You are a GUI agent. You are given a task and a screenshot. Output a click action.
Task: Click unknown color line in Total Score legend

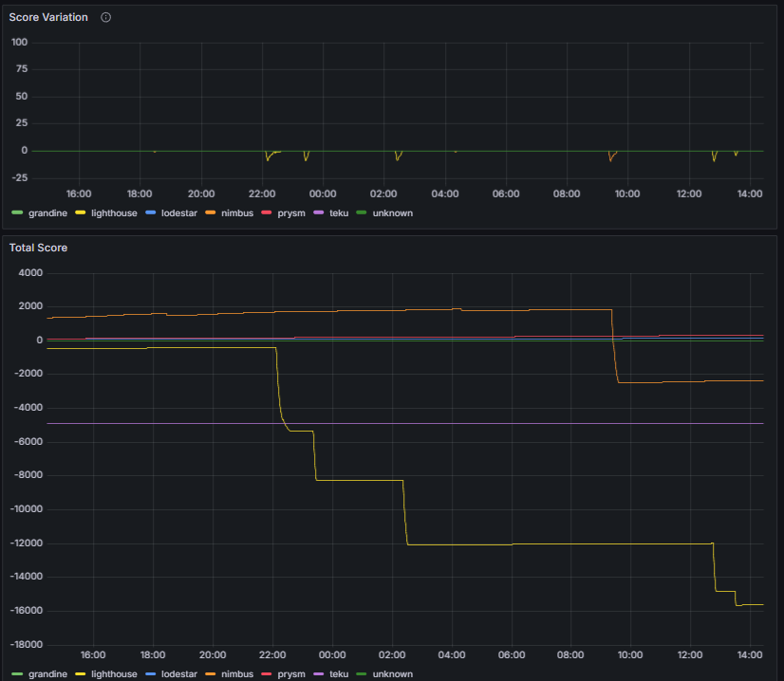[361, 673]
